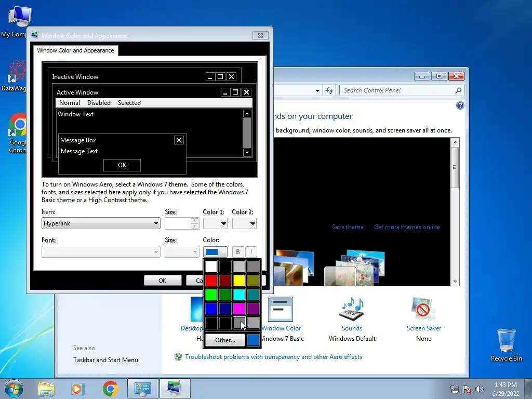Click the clock showing 1:43 PM

tap(506, 389)
